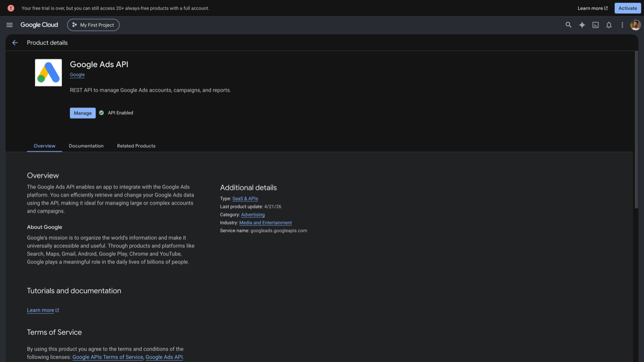Click the service name googleads.googleapis.com
The width and height of the screenshot is (644, 362).
tap(279, 231)
